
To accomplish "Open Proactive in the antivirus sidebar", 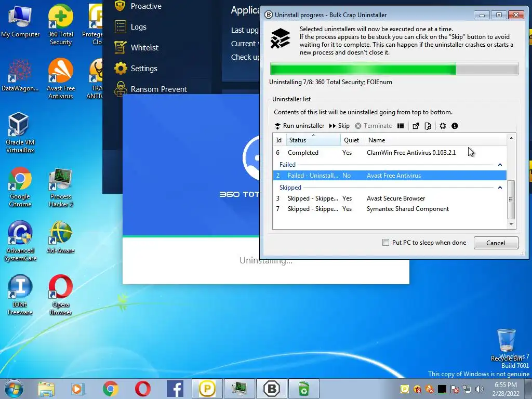I will 146,6.
